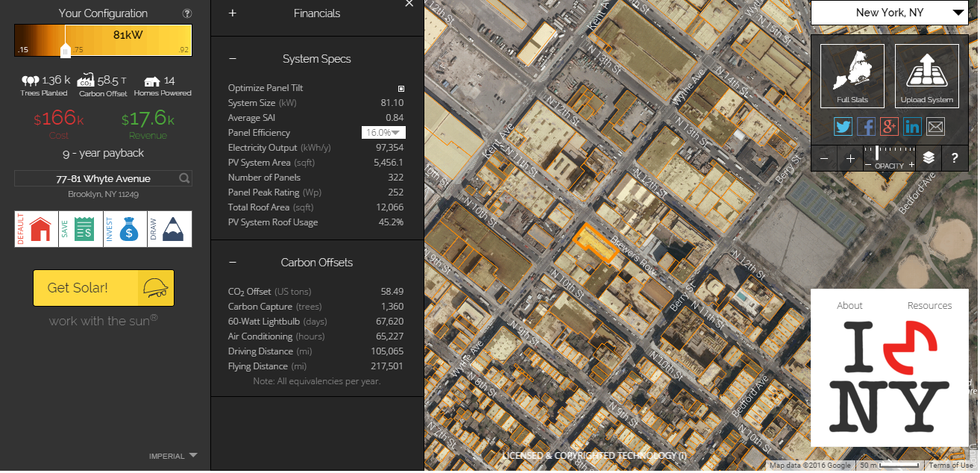Zoom in the map with plus button
This screenshot has height=473, width=980.
[x=850, y=158]
